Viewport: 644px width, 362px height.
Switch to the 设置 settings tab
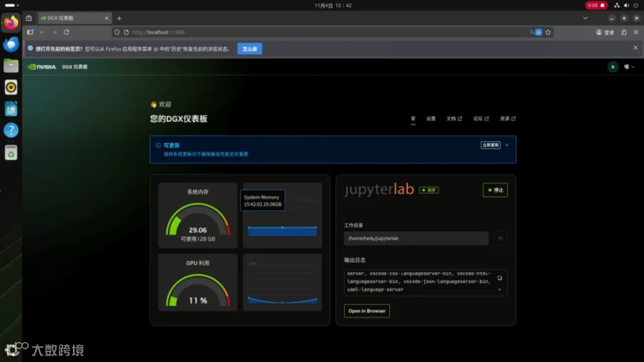pos(431,119)
